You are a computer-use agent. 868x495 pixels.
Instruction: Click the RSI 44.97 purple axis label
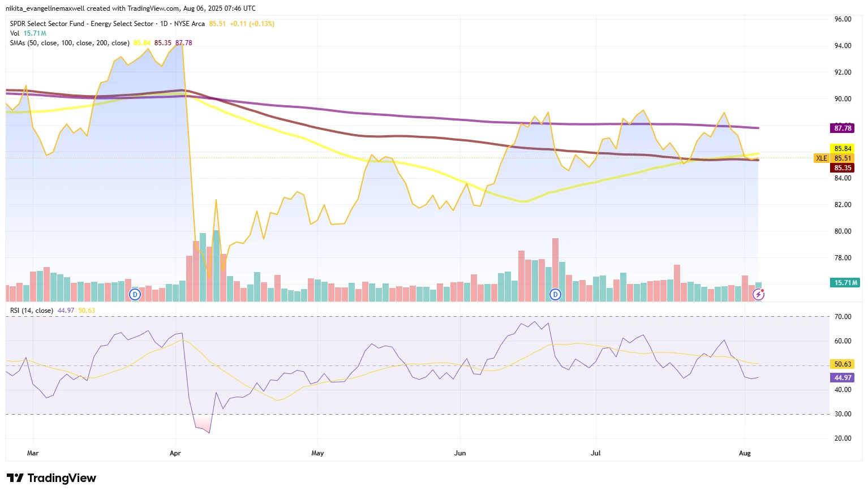coord(843,378)
